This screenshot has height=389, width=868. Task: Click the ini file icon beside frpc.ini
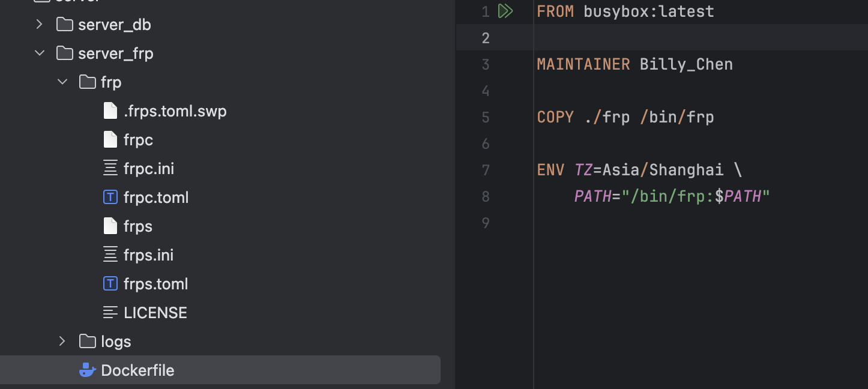tap(110, 169)
